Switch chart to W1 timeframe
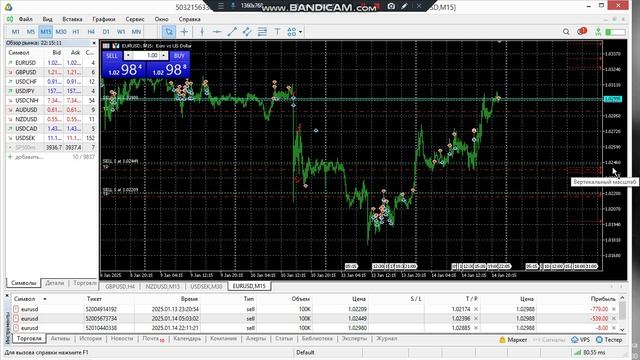This screenshot has width=640, height=360. click(121, 31)
